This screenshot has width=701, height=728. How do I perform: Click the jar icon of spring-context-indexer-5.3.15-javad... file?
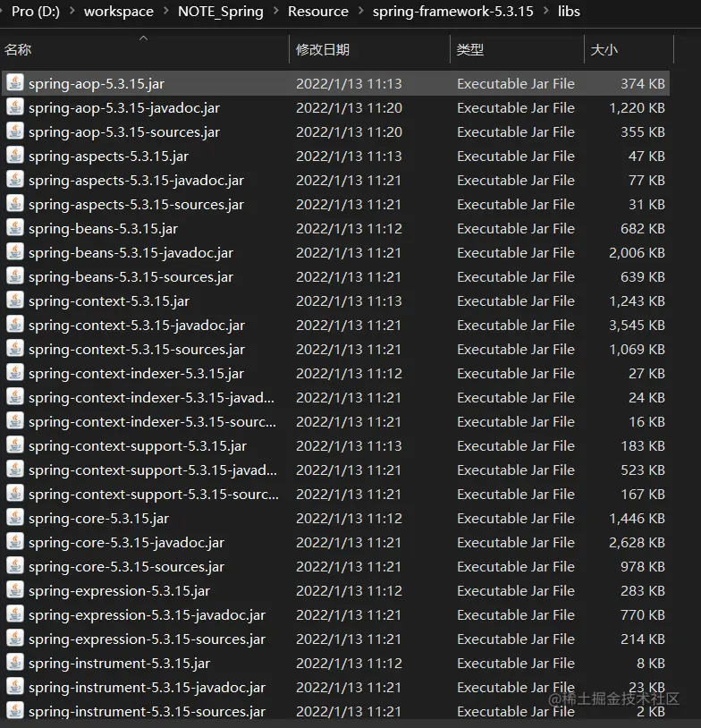(15, 397)
